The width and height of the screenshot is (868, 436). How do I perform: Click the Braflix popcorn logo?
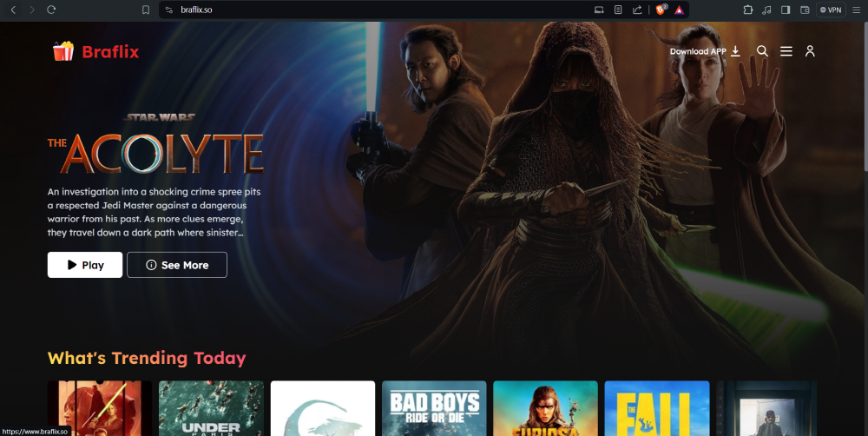(63, 51)
